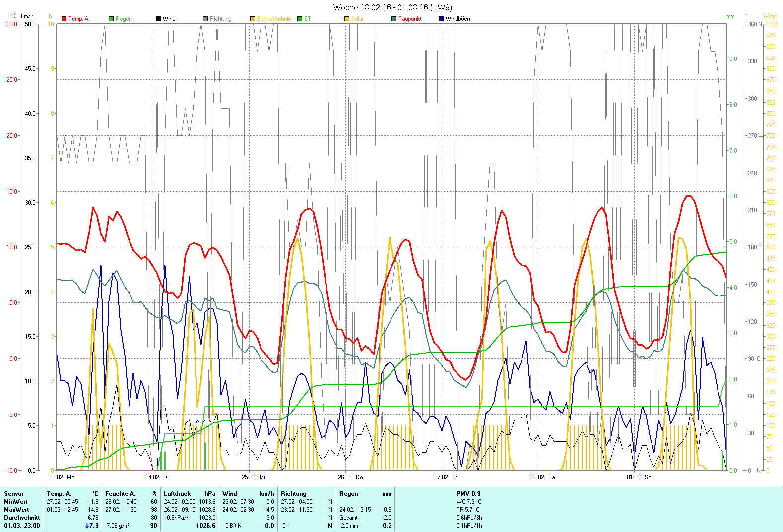Click the MaxWert row label
This screenshot has width=783, height=532.
click(16, 510)
